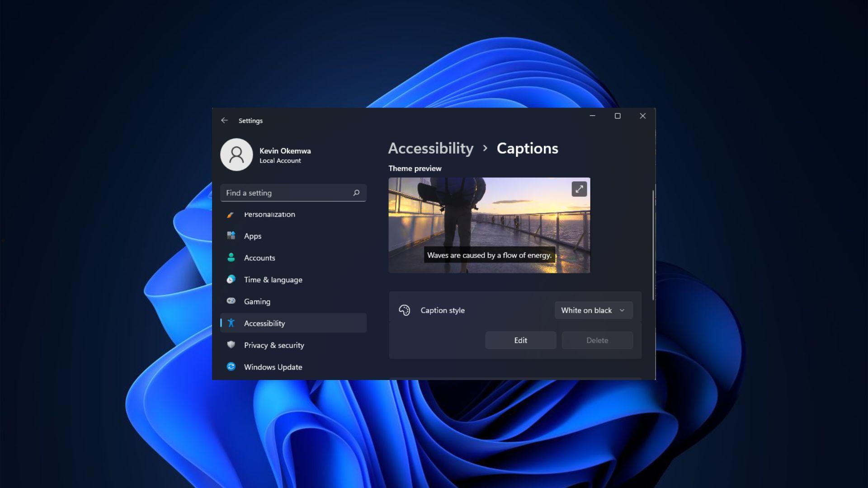Click the Edit caption style button
This screenshot has height=488, width=868.
point(520,340)
